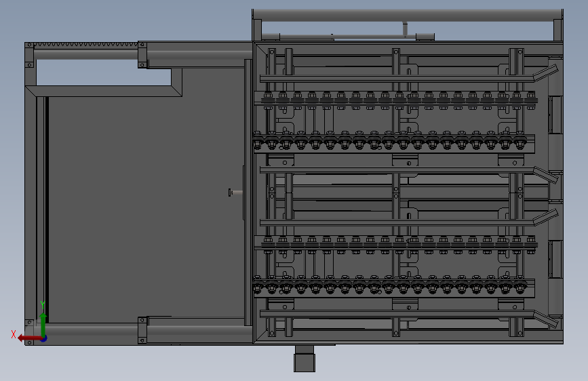The width and height of the screenshot is (588, 381).
Task: Click the green Y axis arrow of the triad
Action: 43,325
